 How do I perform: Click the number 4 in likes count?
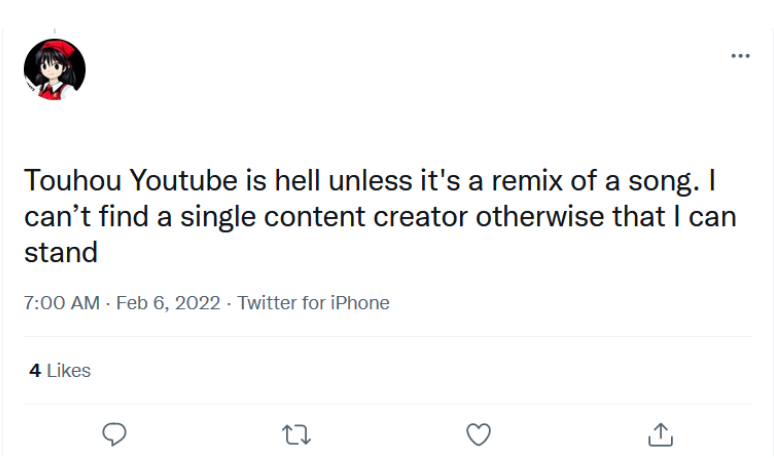(x=35, y=370)
